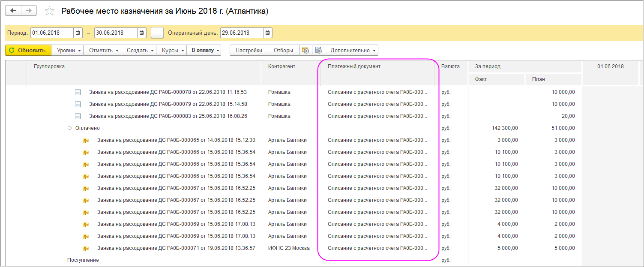Click the Контрагент column header

(x=291, y=73)
